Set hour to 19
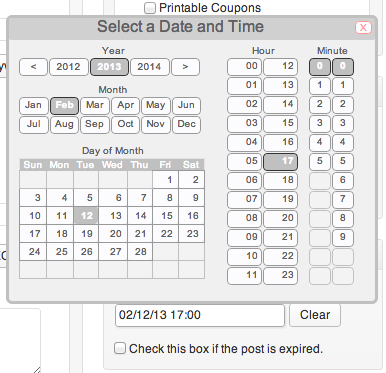This screenshot has width=386, height=373. [281, 200]
